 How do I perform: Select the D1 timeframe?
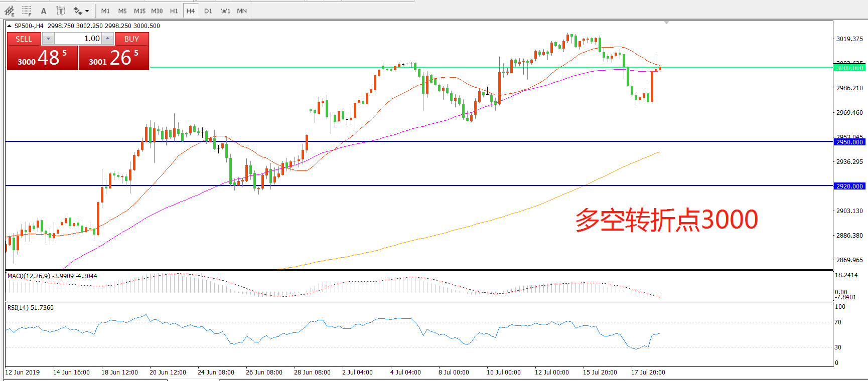[x=208, y=11]
